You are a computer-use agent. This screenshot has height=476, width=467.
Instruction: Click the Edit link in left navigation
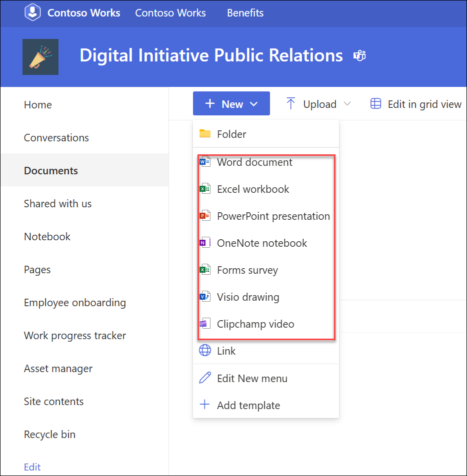(32, 467)
